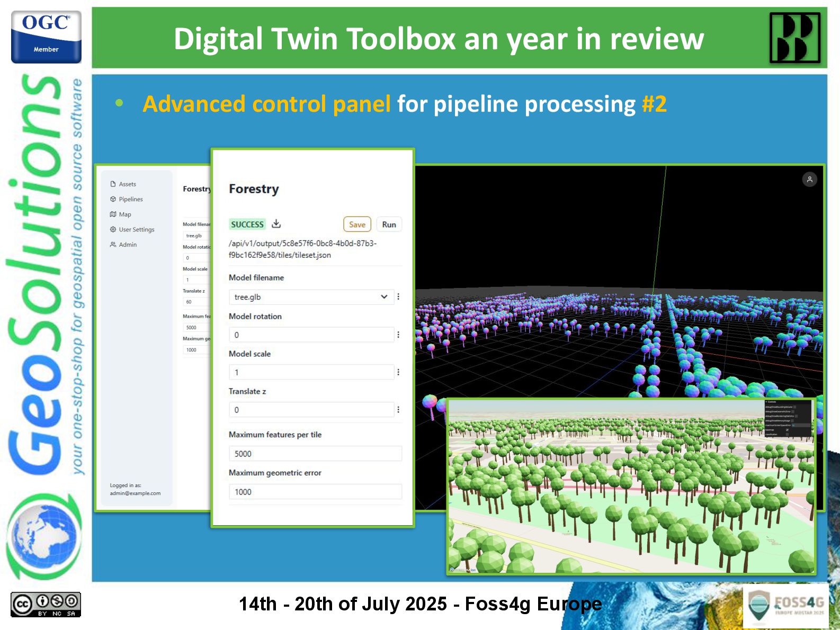Viewport: 840px width, 630px height.
Task: Click the Maximum geometric error field
Action: [315, 492]
